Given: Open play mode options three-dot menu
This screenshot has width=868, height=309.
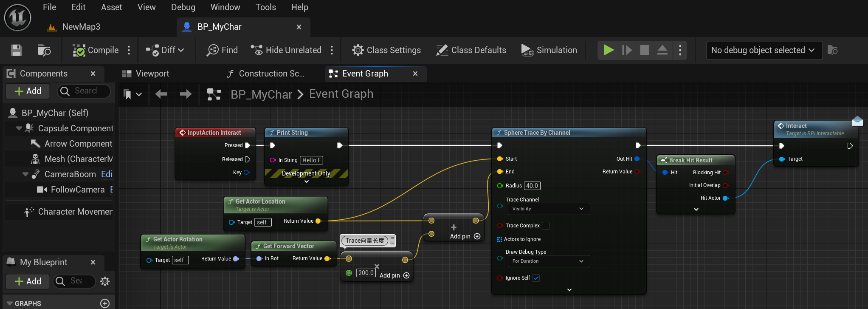Looking at the screenshot, I should (x=680, y=50).
